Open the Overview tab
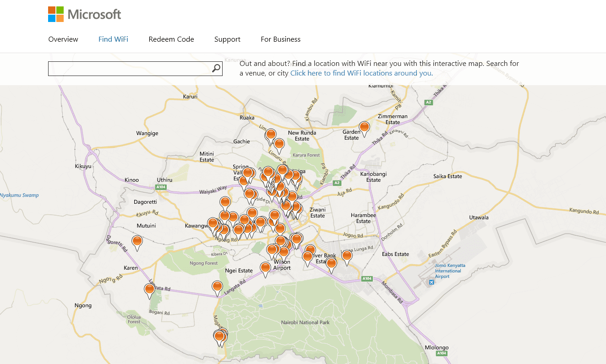Viewport: 606px width, 364px height. (x=63, y=39)
